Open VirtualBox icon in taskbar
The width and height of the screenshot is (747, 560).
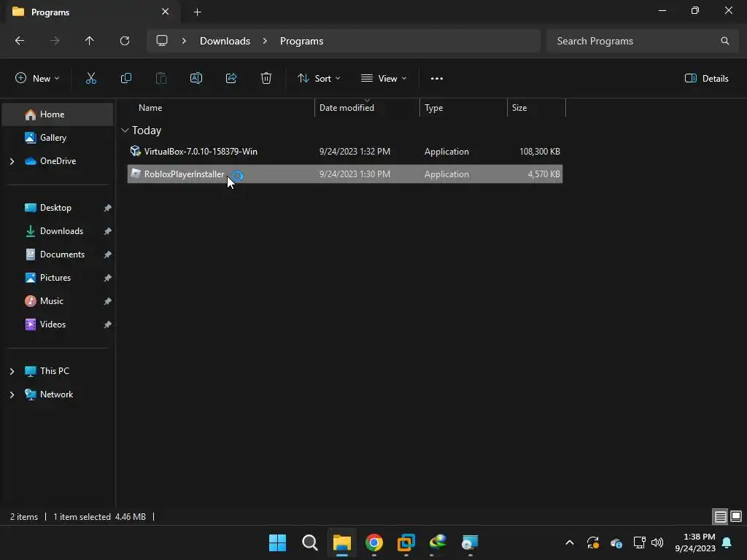point(406,542)
